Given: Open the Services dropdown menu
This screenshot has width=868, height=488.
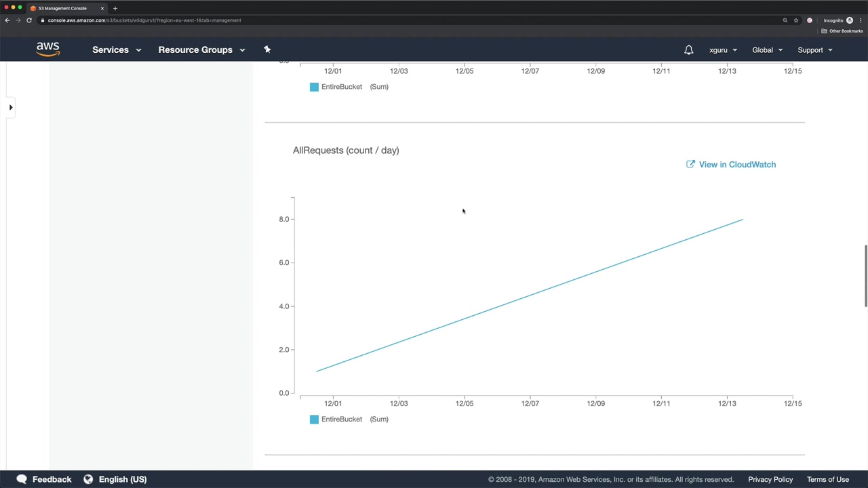Looking at the screenshot, I should click(x=117, y=49).
